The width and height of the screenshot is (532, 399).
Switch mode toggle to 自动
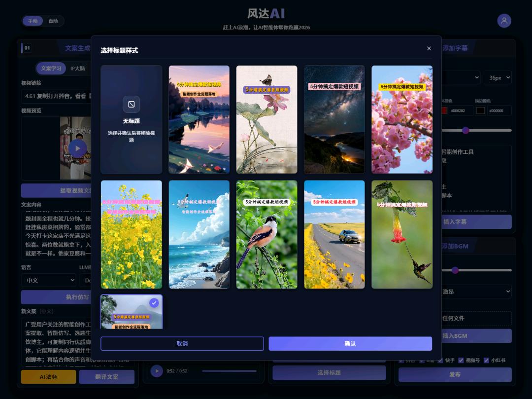point(53,21)
